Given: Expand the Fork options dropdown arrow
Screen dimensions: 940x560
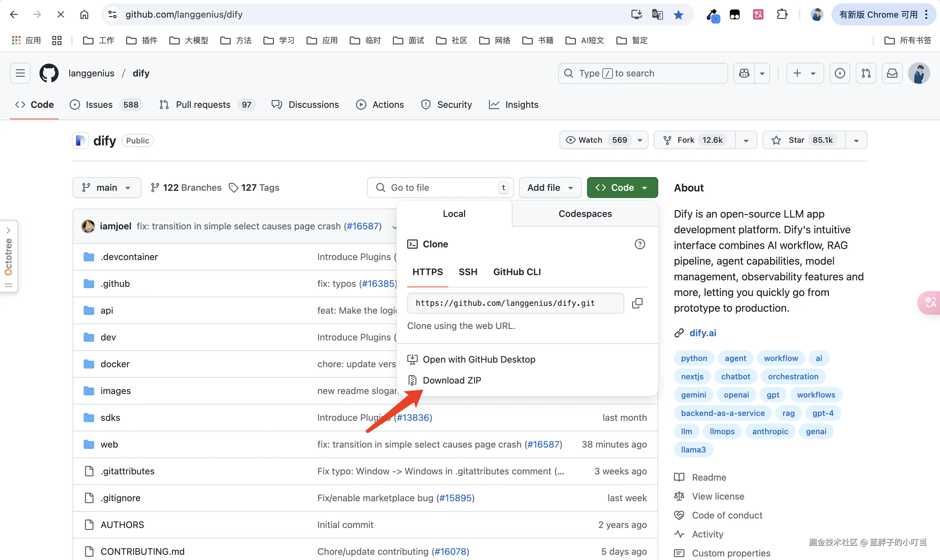Looking at the screenshot, I should click(746, 140).
